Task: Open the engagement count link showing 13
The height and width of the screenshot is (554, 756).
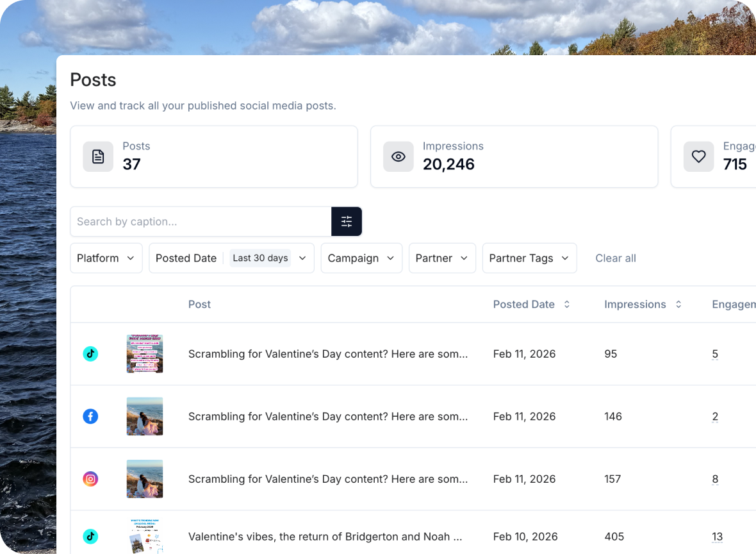Action: point(717,537)
